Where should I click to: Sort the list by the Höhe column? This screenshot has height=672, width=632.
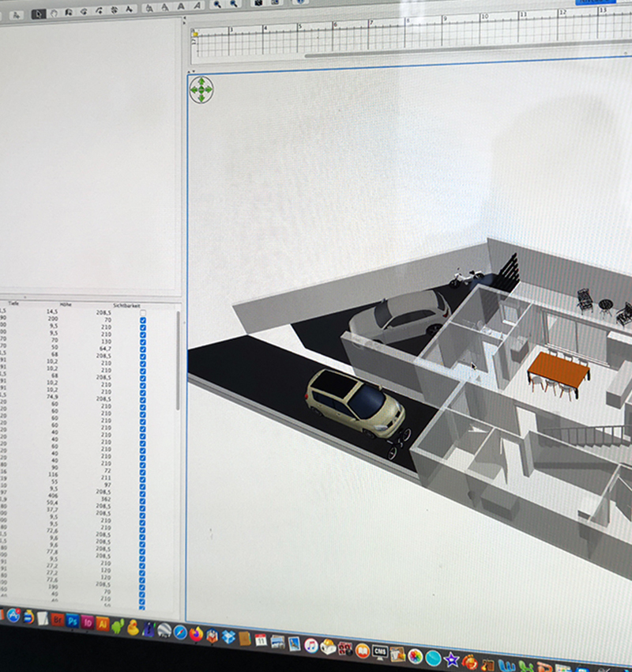click(x=66, y=304)
